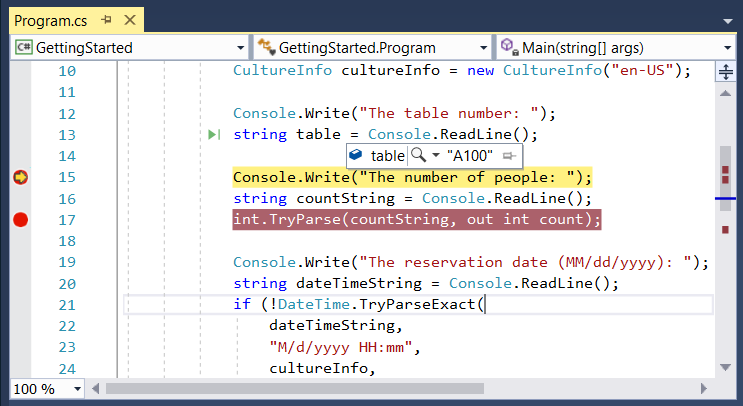Expand the GettingStarted project dropdown
This screenshot has width=743, height=406.
pos(240,48)
